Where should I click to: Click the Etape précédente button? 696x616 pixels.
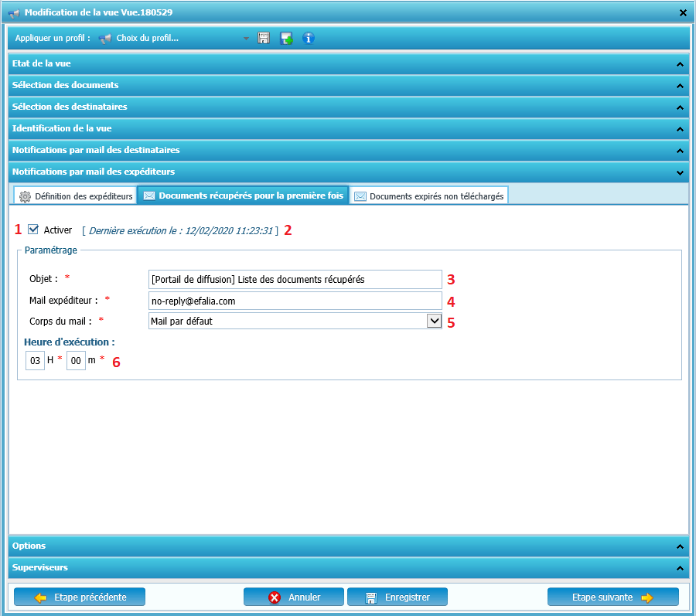click(80, 597)
